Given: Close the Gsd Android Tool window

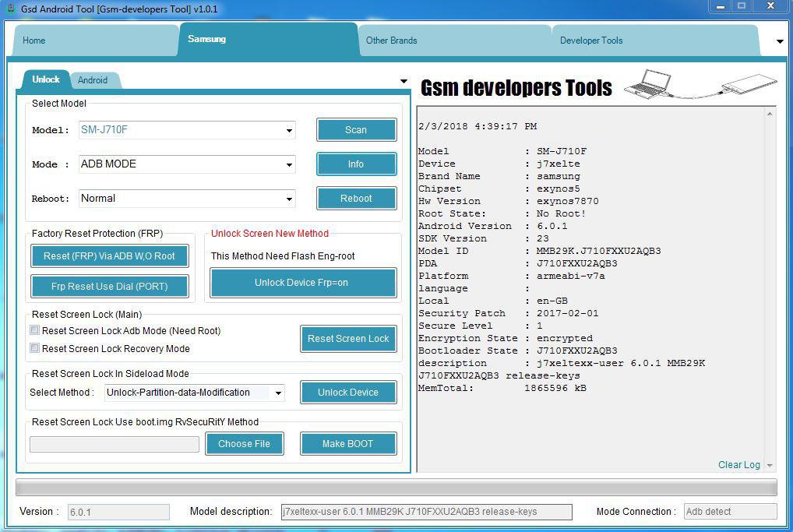Looking at the screenshot, I should 770,6.
